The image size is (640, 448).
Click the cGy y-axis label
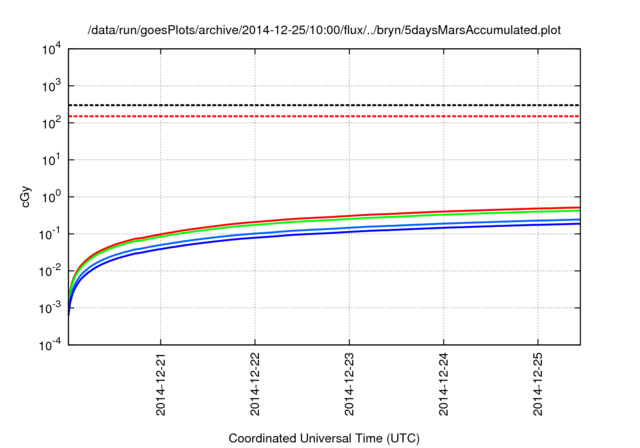[x=26, y=197]
